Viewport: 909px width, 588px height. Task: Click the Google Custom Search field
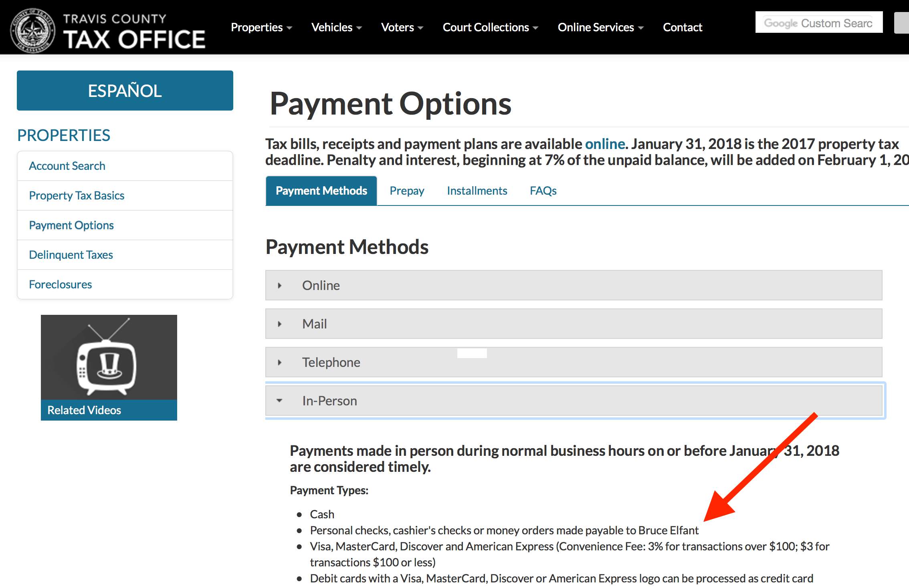pos(818,23)
